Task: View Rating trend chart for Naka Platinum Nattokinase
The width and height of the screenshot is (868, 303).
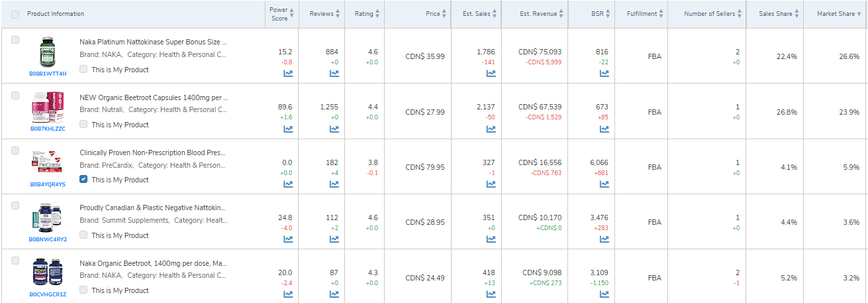Action: [x=372, y=74]
